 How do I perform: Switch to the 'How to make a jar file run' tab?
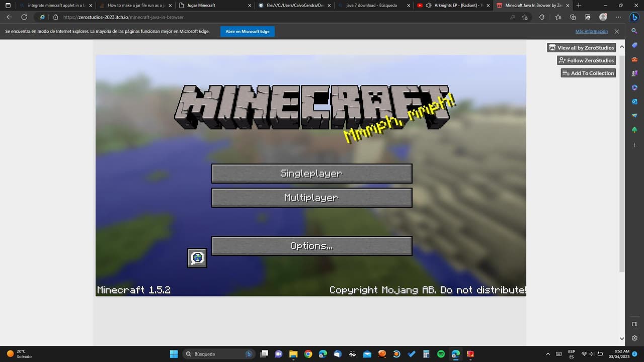point(135,5)
